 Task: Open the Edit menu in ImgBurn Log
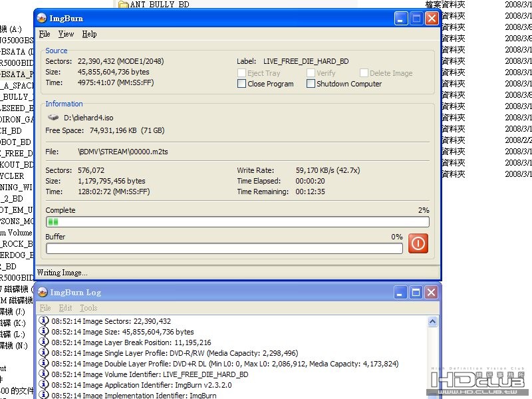click(65, 308)
